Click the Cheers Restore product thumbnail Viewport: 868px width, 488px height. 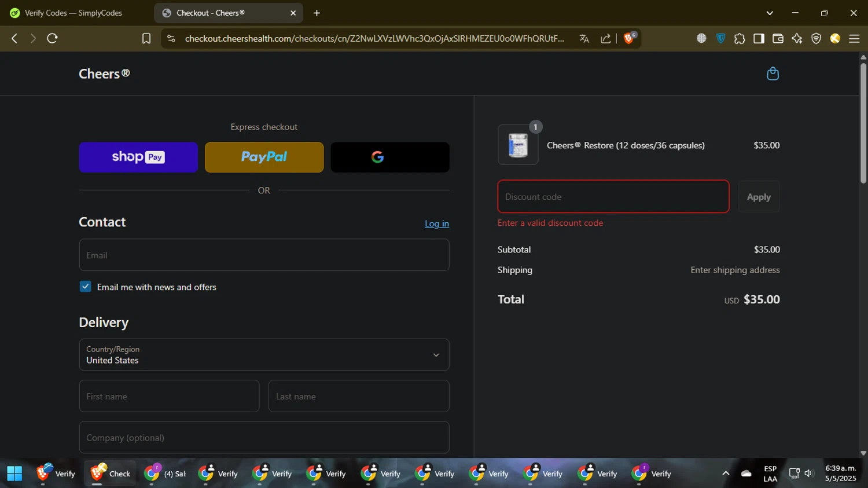[518, 145]
